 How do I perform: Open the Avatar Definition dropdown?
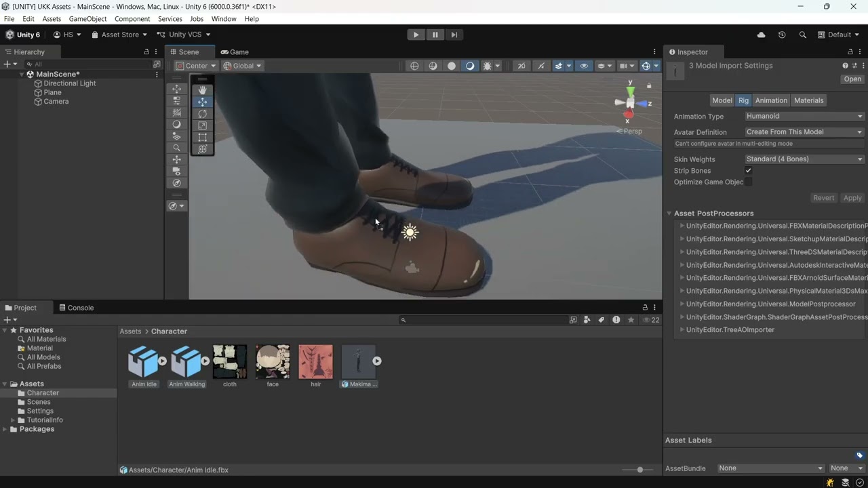coord(804,132)
